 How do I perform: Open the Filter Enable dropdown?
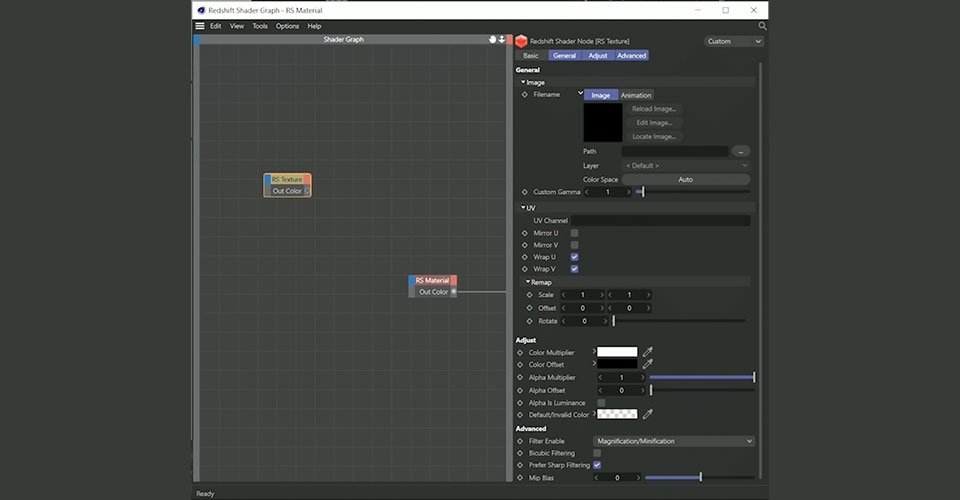point(673,441)
